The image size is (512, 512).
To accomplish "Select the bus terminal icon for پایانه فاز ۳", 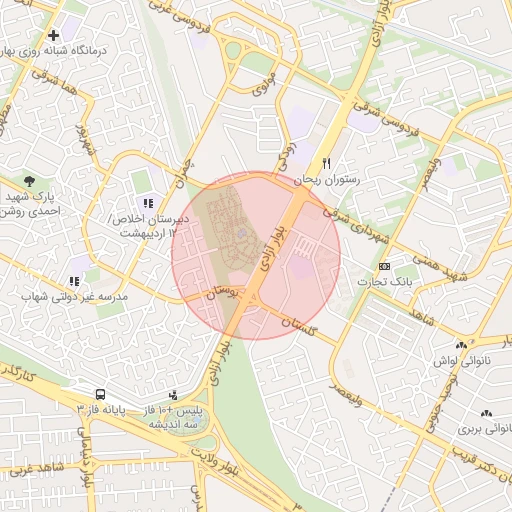I will [100, 395].
